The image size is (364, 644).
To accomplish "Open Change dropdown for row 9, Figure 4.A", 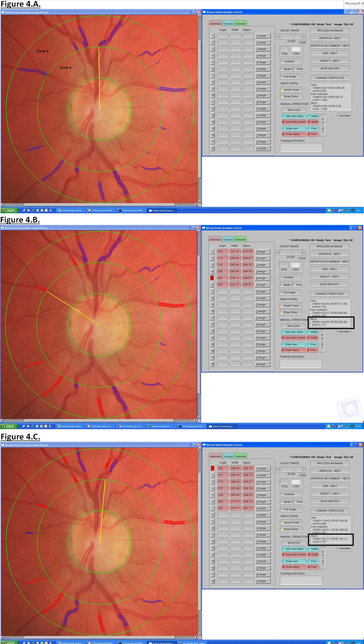I will click(263, 89).
